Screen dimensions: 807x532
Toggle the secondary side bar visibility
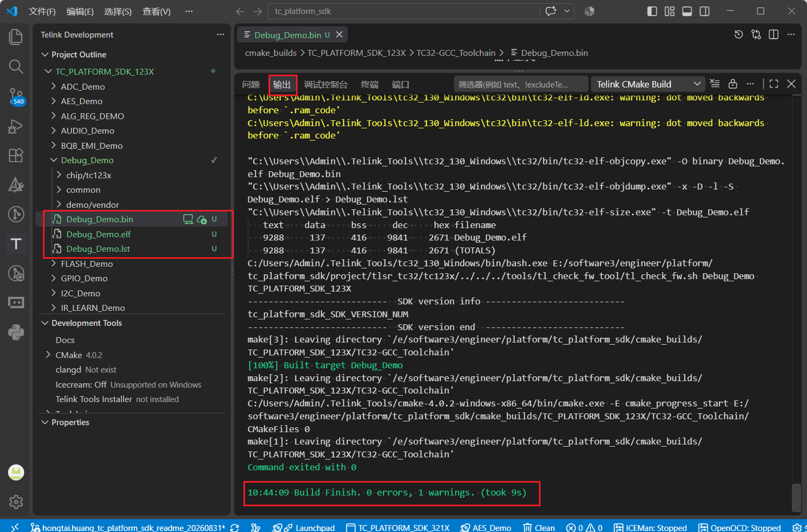tap(705, 11)
